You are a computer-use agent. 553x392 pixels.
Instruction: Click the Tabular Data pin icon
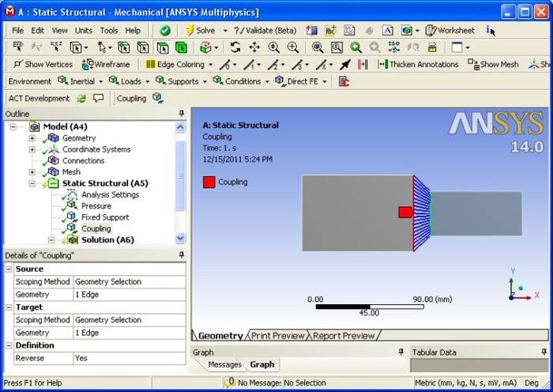coord(544,352)
